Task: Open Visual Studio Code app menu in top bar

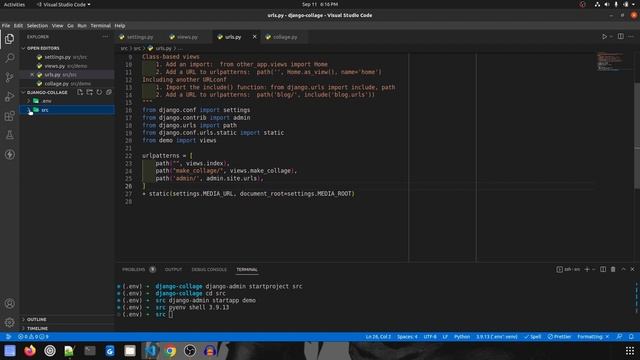Action: [64, 4]
